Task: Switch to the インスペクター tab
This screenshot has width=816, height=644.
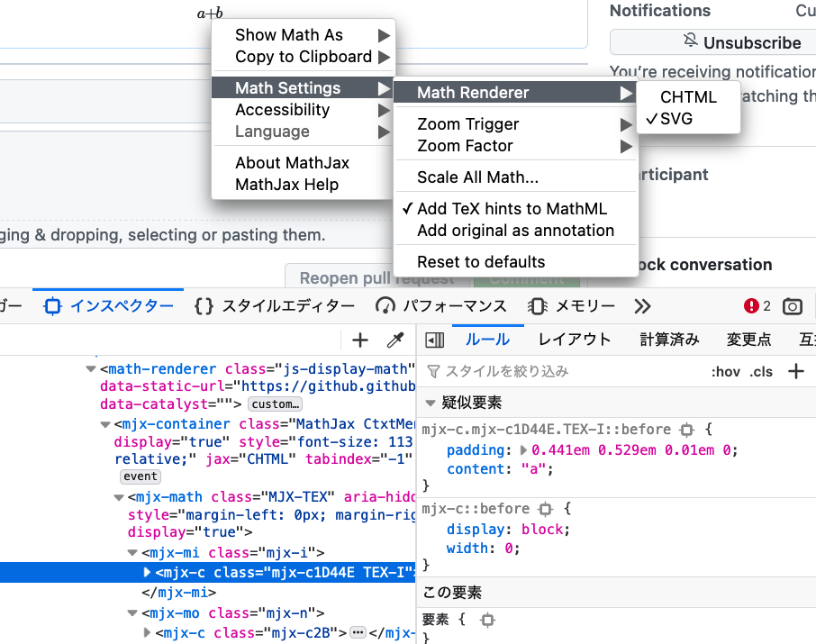Action: (x=108, y=306)
